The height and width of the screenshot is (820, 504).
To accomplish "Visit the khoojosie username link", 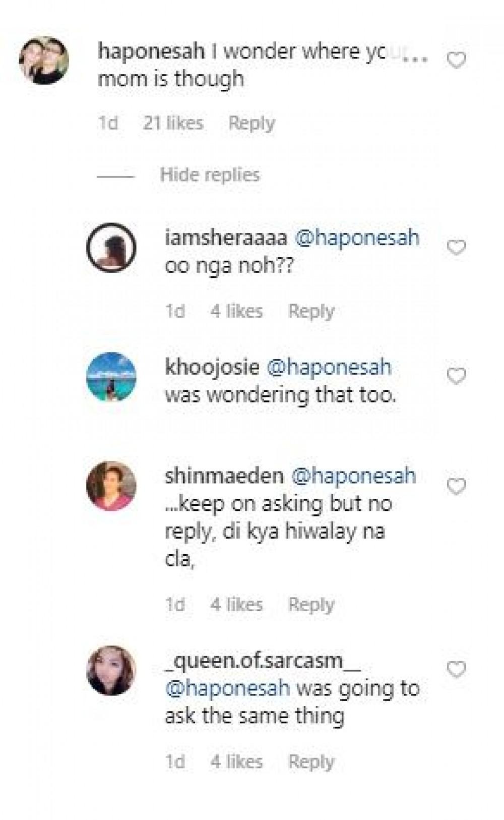I will (212, 367).
